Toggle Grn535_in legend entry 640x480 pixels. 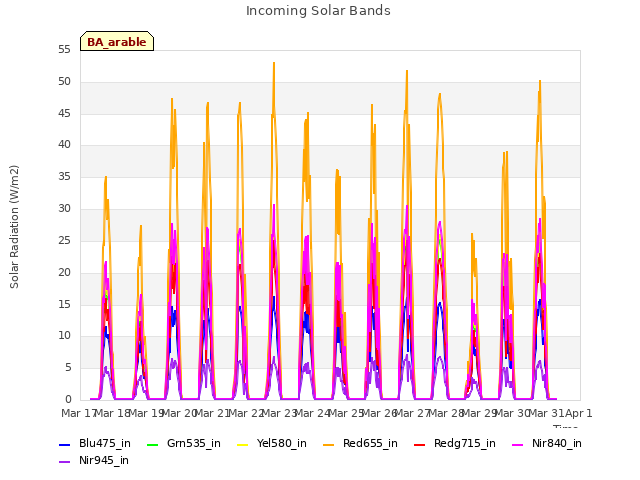(184, 443)
